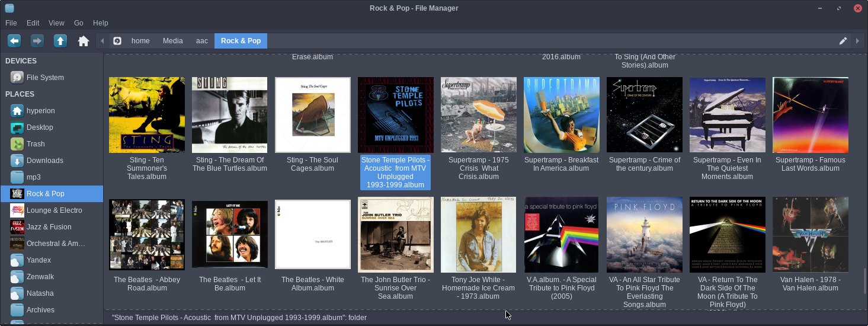The width and height of the screenshot is (868, 326).
Task: Click the Back navigation arrow
Action: tap(14, 41)
